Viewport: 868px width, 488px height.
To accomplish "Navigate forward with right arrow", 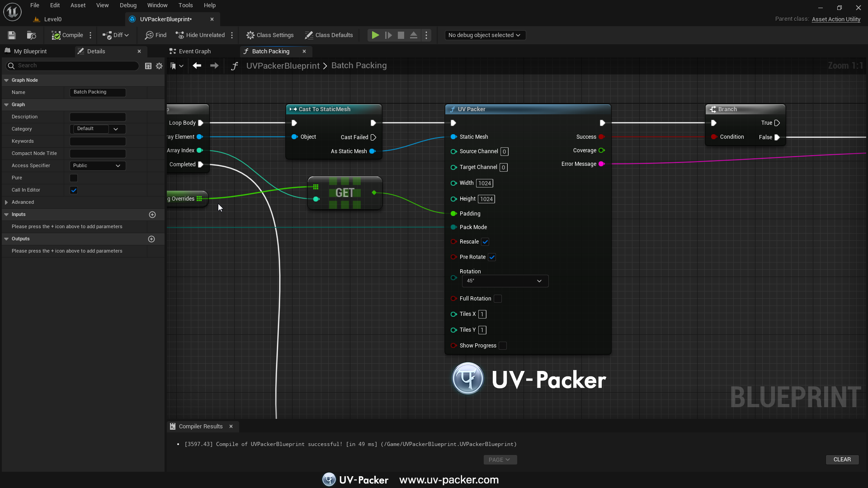I will click(x=214, y=66).
